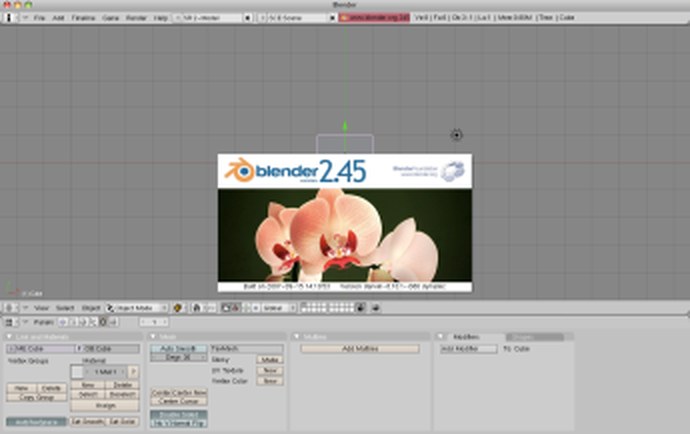Open the Buttons window type selector icon
Image resolution: width=690 pixels, height=434 pixels.
pos(9,323)
